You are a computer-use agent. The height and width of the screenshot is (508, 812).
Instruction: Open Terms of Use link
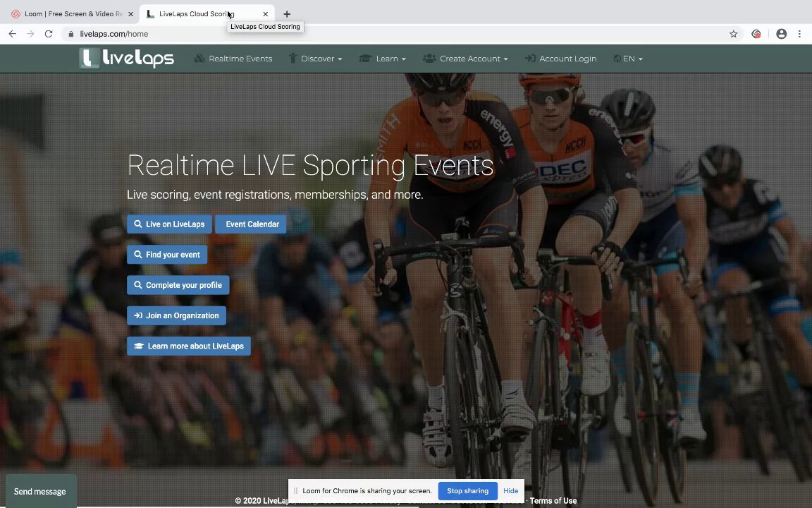coord(553,501)
